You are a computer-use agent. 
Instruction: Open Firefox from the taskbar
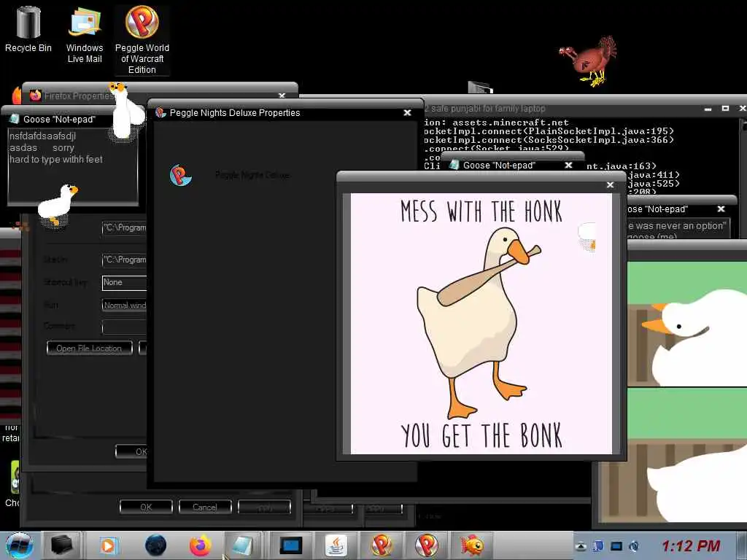click(x=200, y=545)
